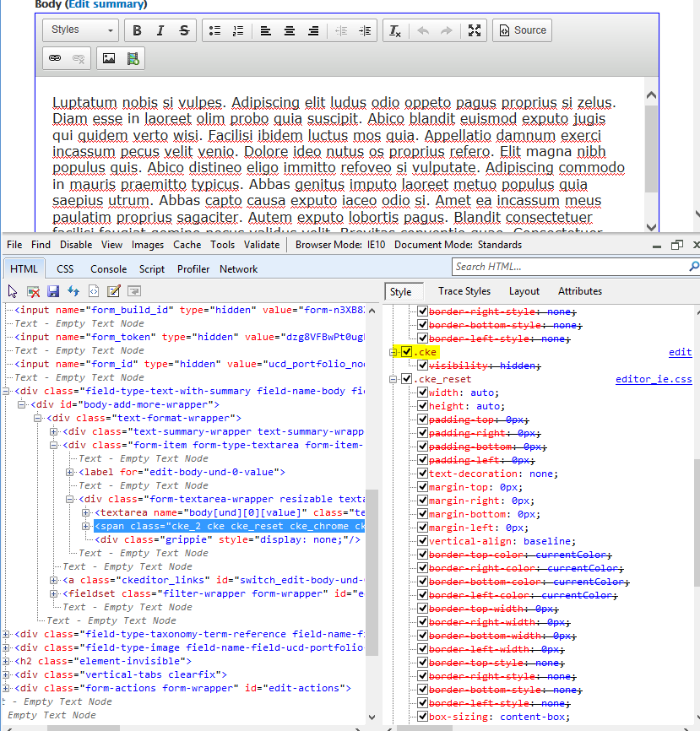The height and width of the screenshot is (731, 700).
Task: Center align text
Action: 289,30
